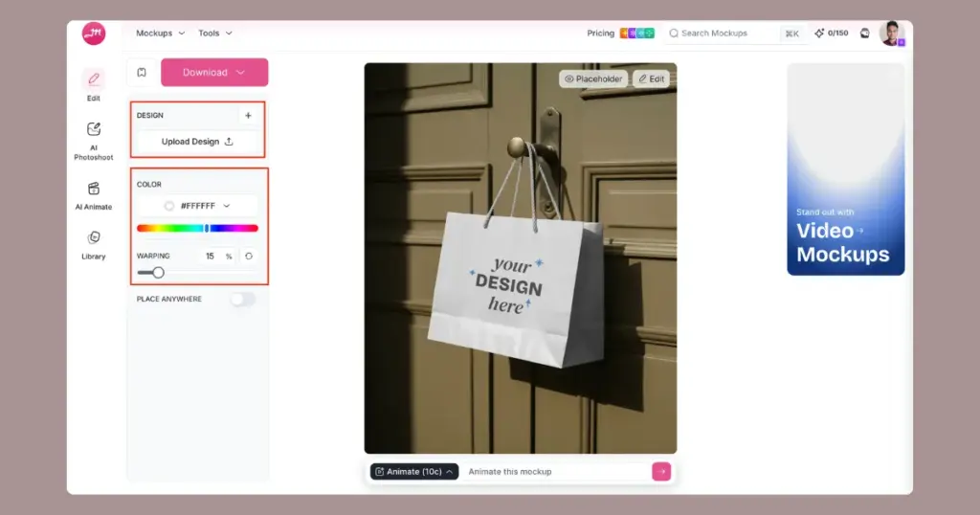Click the bookmark save icon

coord(142,73)
